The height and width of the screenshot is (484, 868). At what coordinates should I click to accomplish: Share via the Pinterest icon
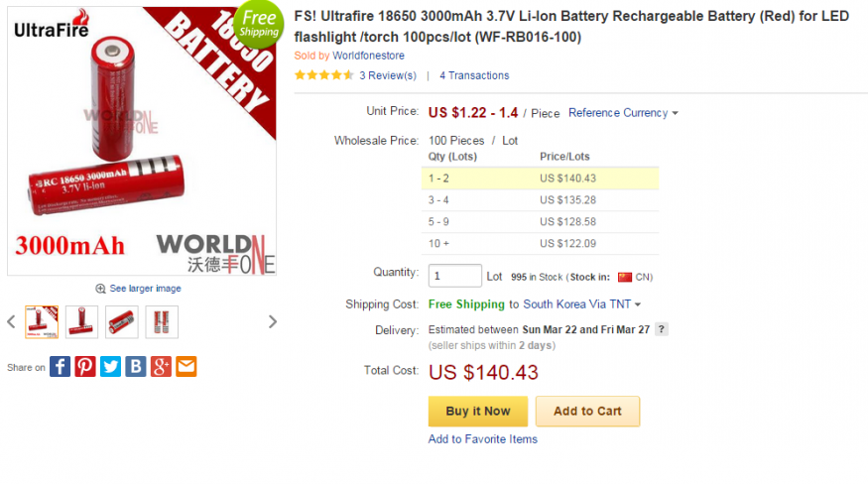[85, 367]
